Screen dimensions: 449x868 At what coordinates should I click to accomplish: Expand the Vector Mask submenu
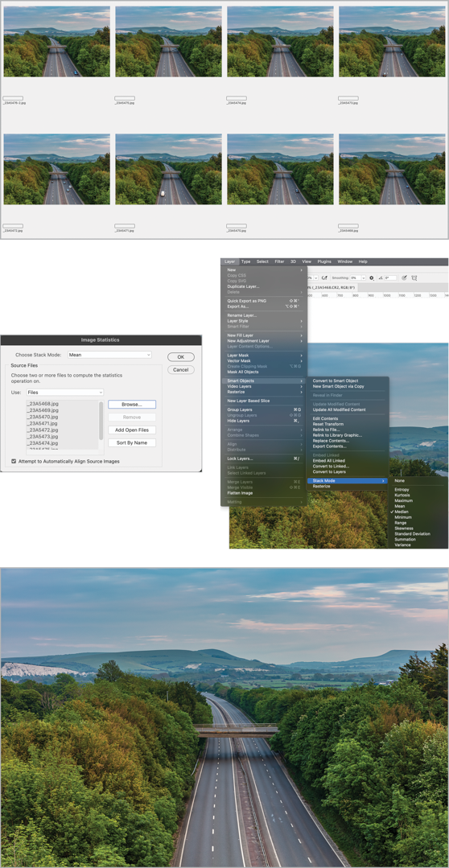click(264, 360)
